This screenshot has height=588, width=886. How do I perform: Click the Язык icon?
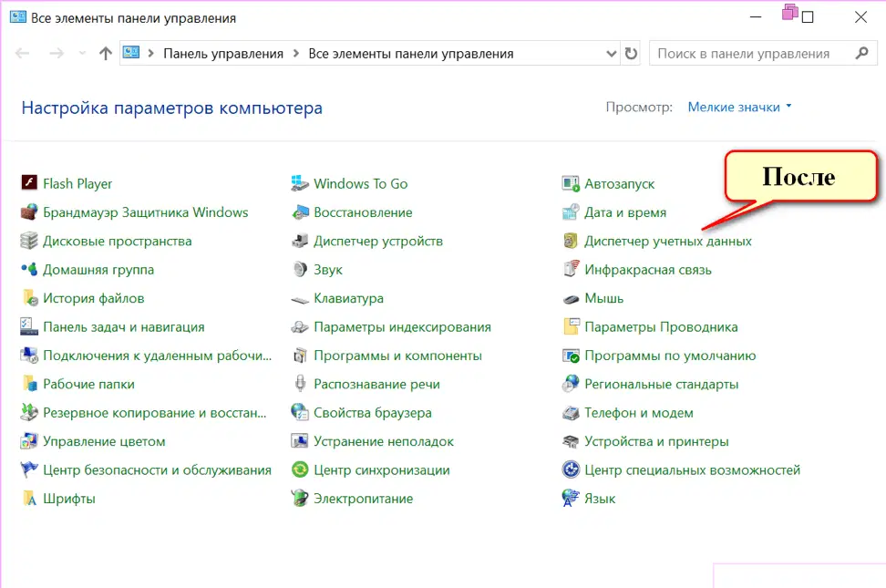click(x=571, y=498)
